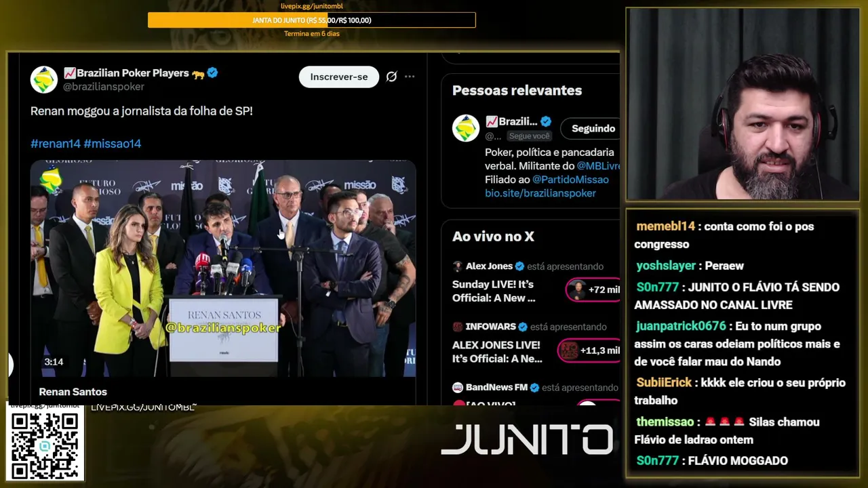Click chat username yoshslayer
This screenshot has height=488, width=868.
(x=667, y=266)
